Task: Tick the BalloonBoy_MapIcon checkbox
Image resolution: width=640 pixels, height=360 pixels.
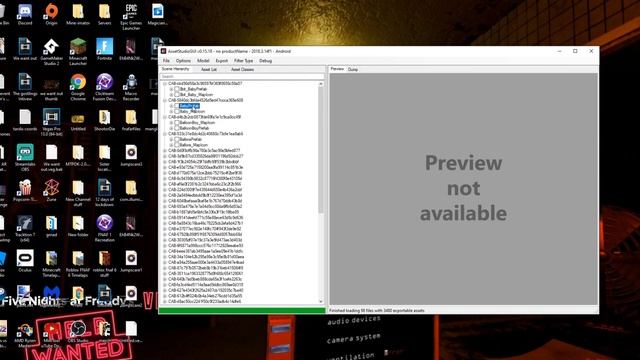Action: coord(177,122)
